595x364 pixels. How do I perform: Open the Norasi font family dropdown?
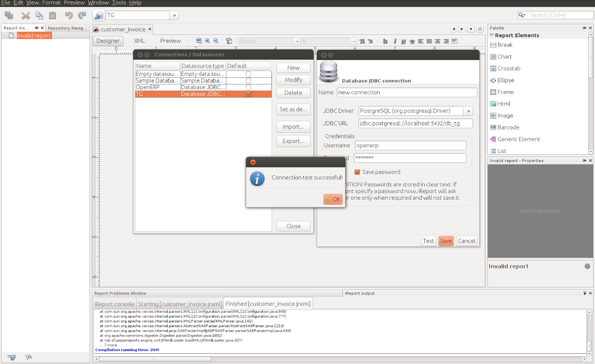297,41
